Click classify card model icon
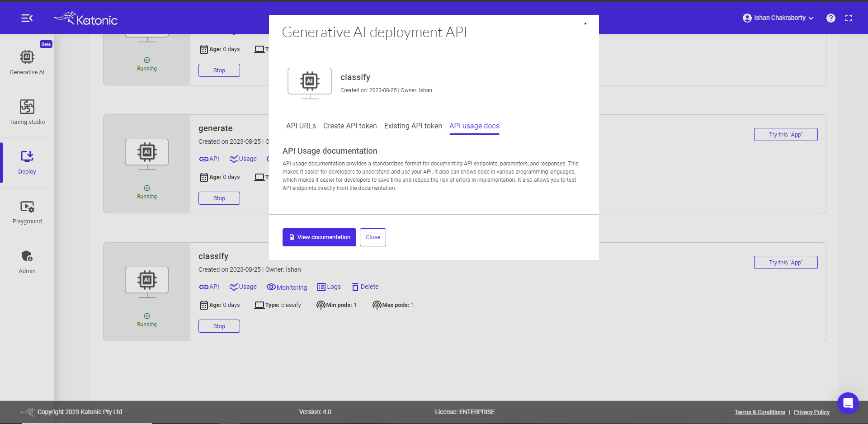 [147, 283]
